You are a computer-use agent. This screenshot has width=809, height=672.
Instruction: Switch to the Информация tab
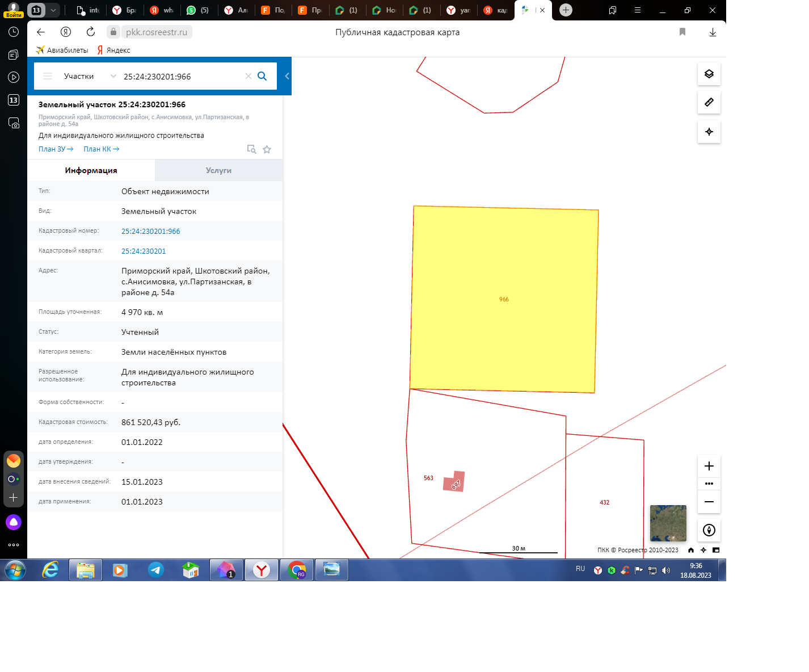(x=91, y=170)
